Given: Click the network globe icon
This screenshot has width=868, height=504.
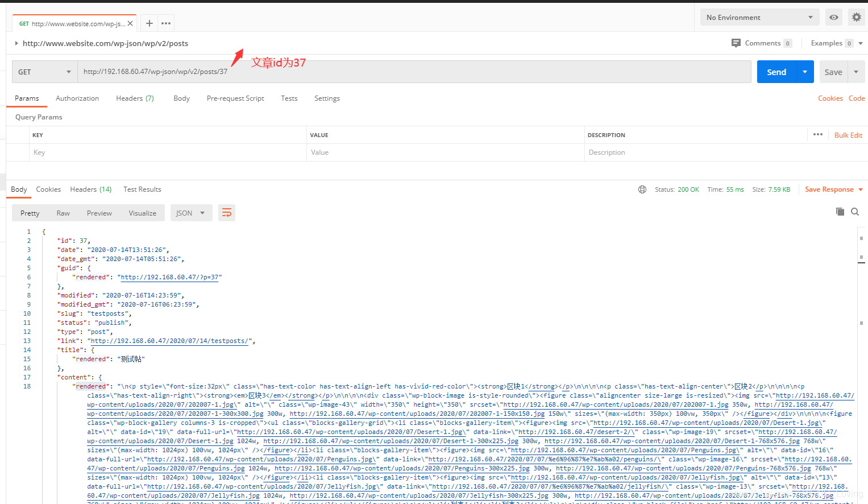Looking at the screenshot, I should [642, 189].
